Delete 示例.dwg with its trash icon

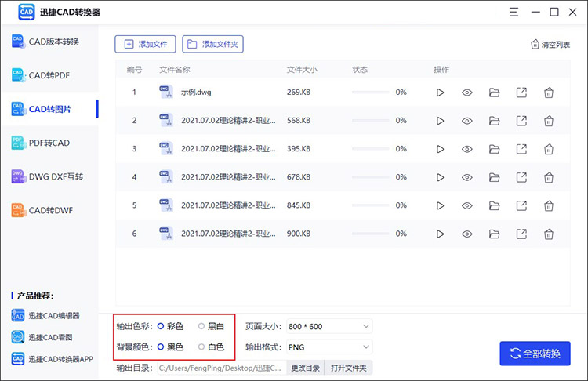click(x=549, y=93)
